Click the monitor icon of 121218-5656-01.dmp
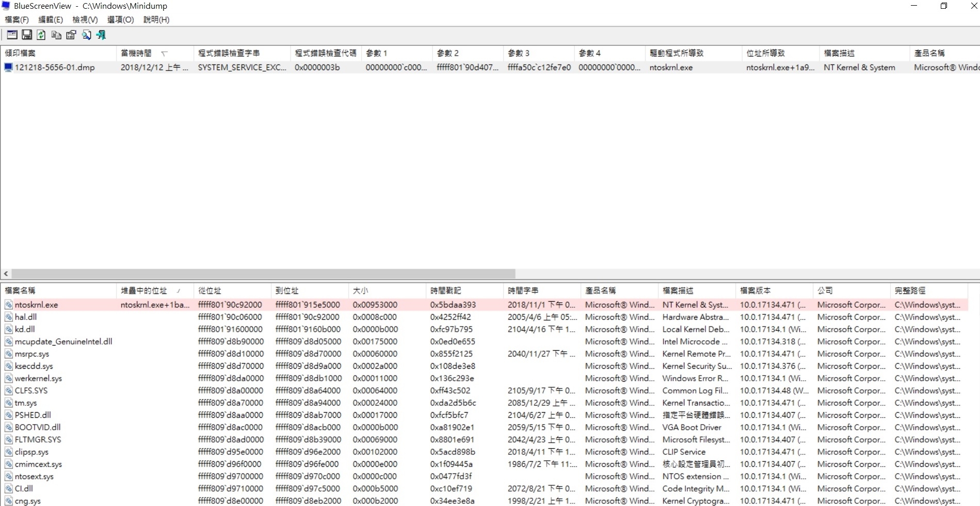 click(x=8, y=67)
